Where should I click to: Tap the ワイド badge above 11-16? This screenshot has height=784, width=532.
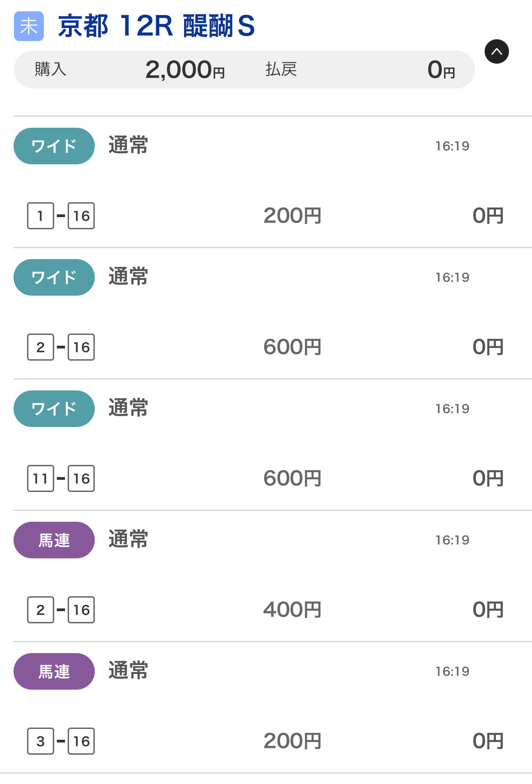(x=54, y=408)
